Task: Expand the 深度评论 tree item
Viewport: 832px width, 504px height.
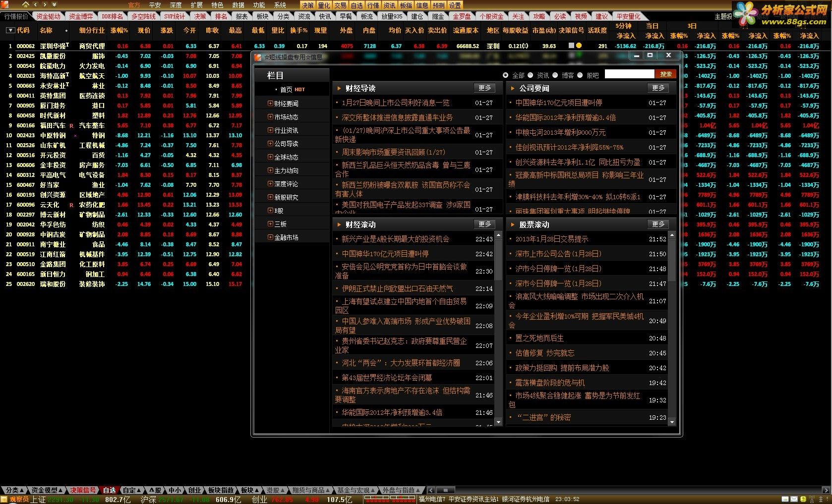Action: click(270, 184)
